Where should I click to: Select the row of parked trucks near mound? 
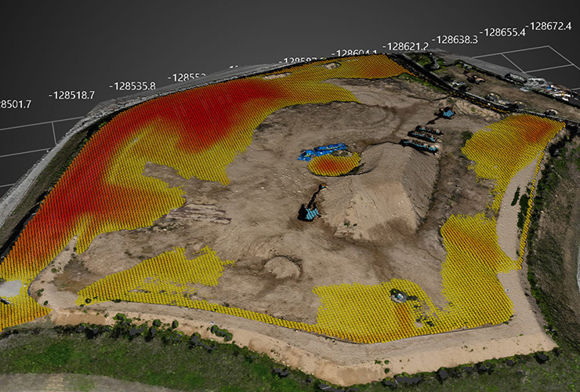pos(422,139)
